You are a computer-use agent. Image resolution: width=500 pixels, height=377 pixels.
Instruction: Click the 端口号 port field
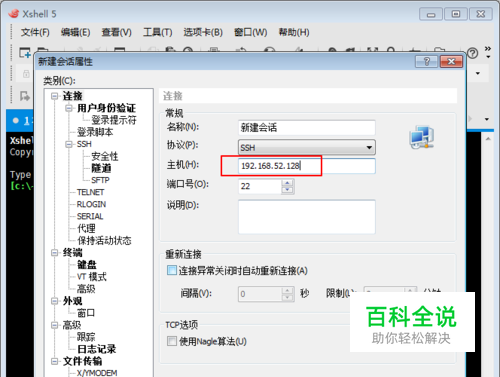click(260, 186)
